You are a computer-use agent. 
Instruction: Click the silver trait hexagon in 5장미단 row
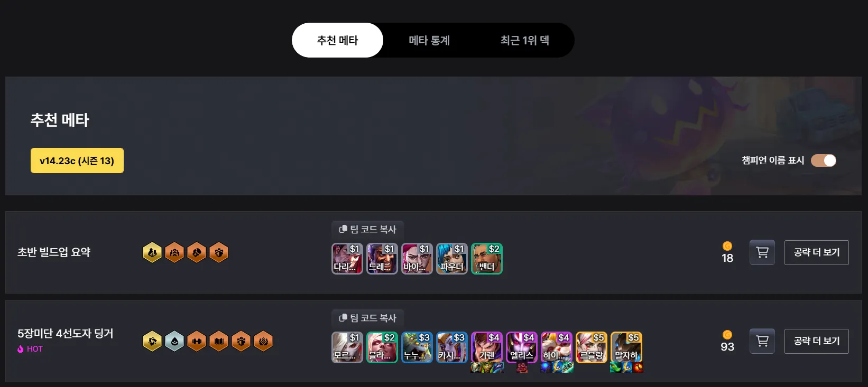(174, 341)
